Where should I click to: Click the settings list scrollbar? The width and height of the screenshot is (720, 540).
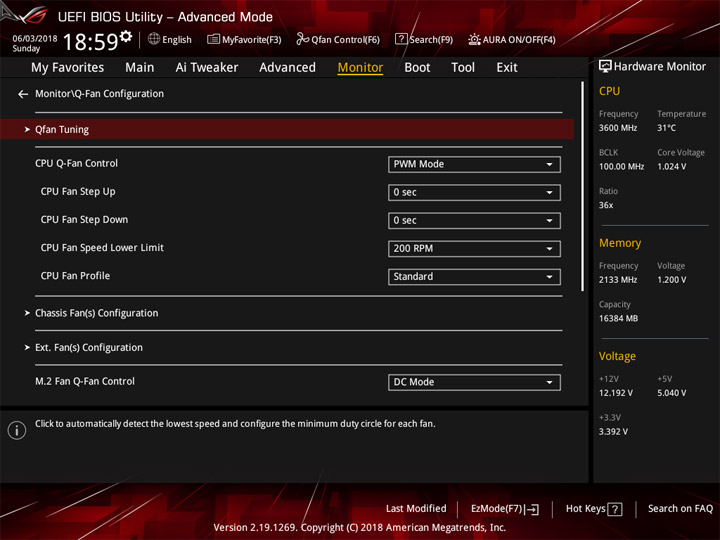tap(582, 186)
